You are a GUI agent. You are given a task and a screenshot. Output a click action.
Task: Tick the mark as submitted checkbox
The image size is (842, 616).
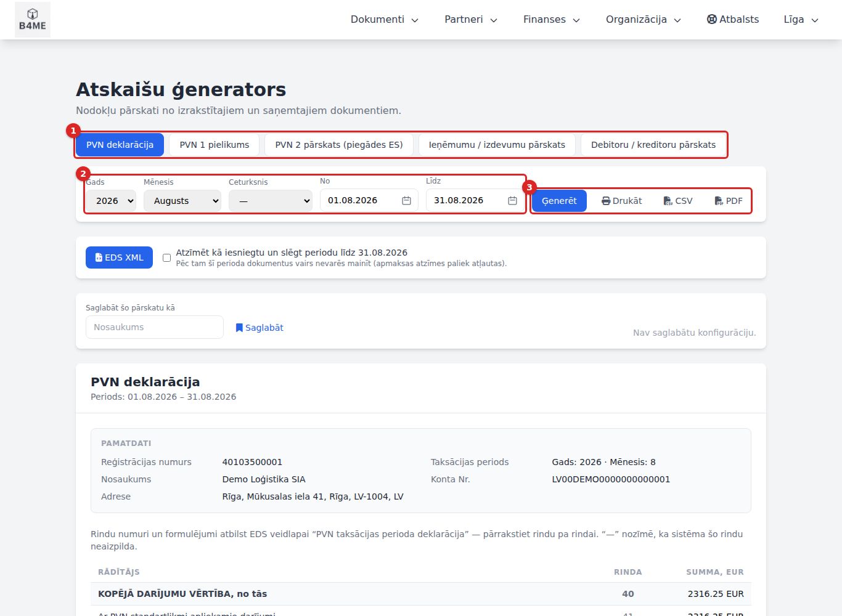click(x=166, y=258)
